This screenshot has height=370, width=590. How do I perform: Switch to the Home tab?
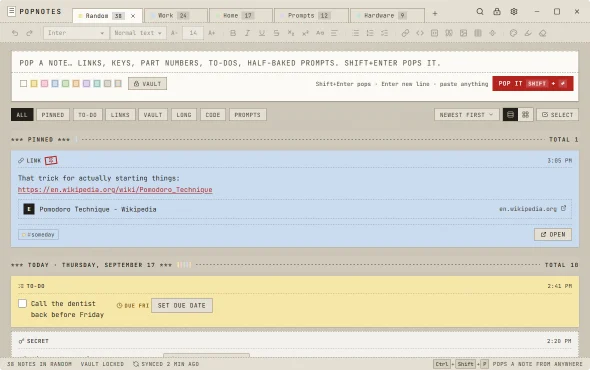click(x=241, y=15)
